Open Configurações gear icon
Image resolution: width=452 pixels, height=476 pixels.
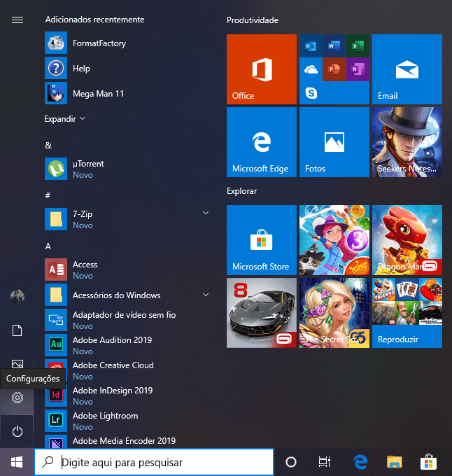17,398
